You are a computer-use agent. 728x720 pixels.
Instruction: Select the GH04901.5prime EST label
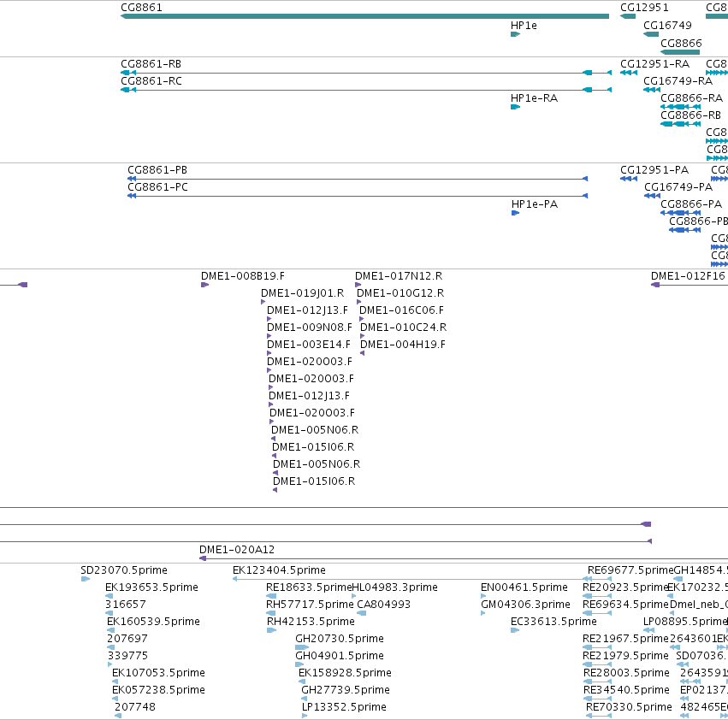(340, 656)
